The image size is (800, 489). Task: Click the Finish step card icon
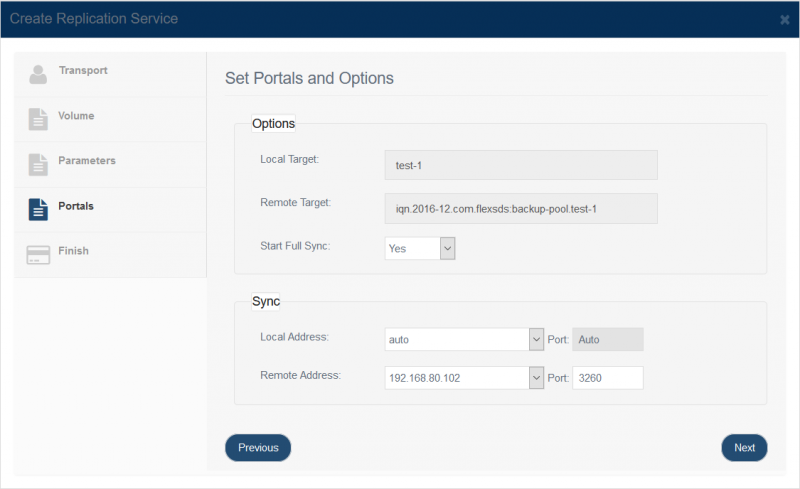point(38,255)
